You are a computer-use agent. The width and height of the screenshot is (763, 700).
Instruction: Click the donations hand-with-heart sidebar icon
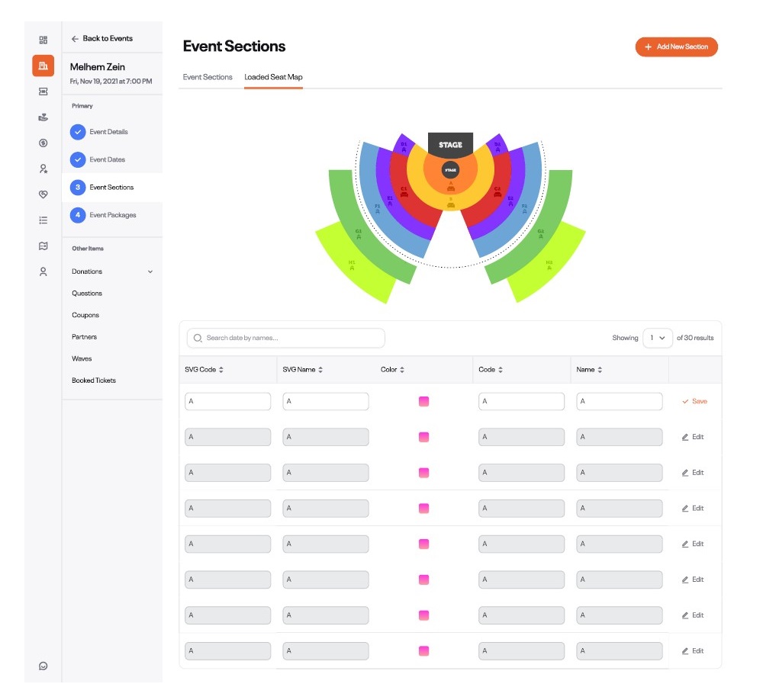point(43,117)
